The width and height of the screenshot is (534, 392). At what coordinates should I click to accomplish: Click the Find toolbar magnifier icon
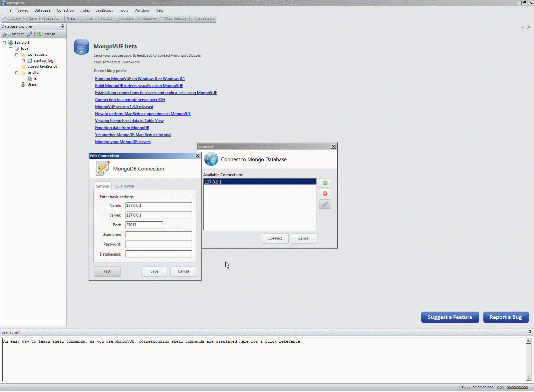click(x=81, y=18)
